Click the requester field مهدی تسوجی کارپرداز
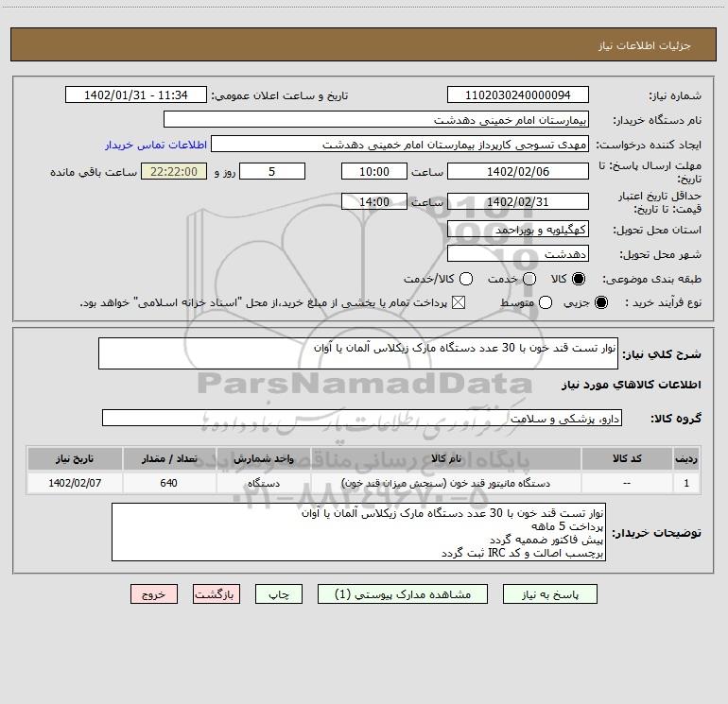The image size is (728, 704). click(400, 144)
